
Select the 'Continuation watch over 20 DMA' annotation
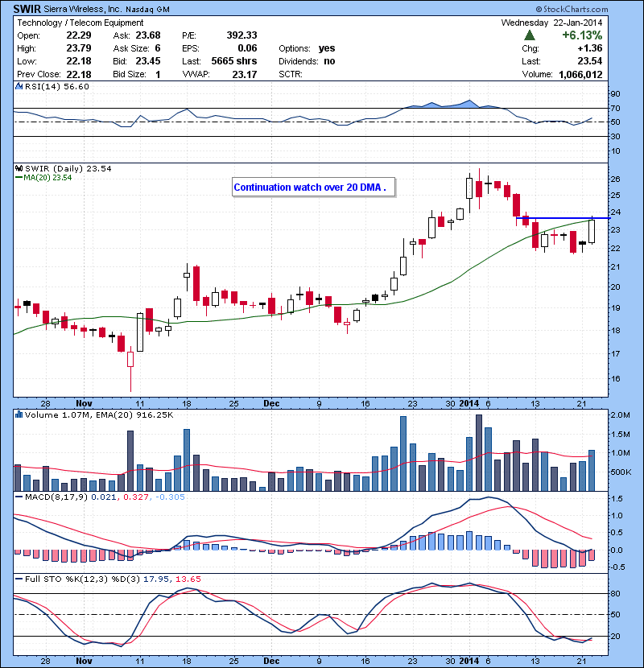click(x=313, y=188)
